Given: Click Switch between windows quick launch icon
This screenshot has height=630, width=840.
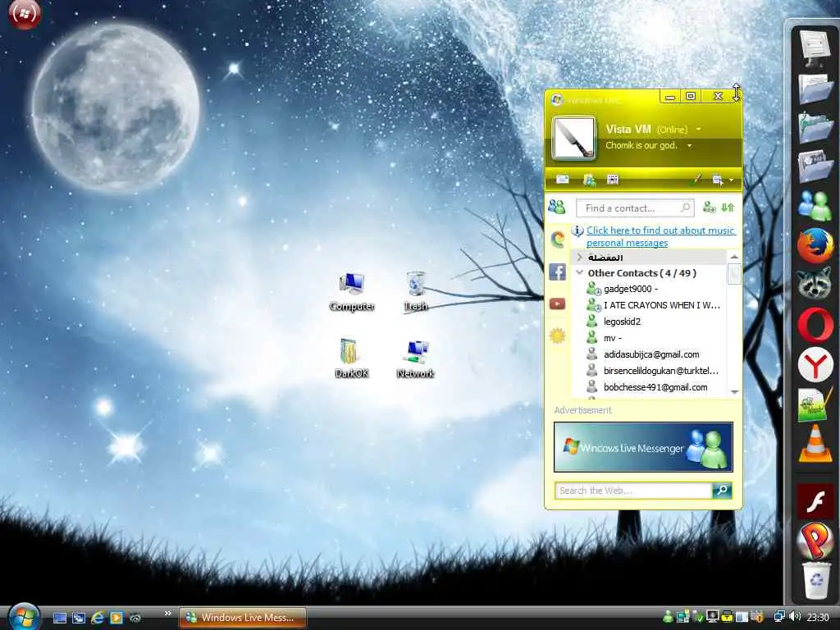Looking at the screenshot, I should [x=79, y=618].
